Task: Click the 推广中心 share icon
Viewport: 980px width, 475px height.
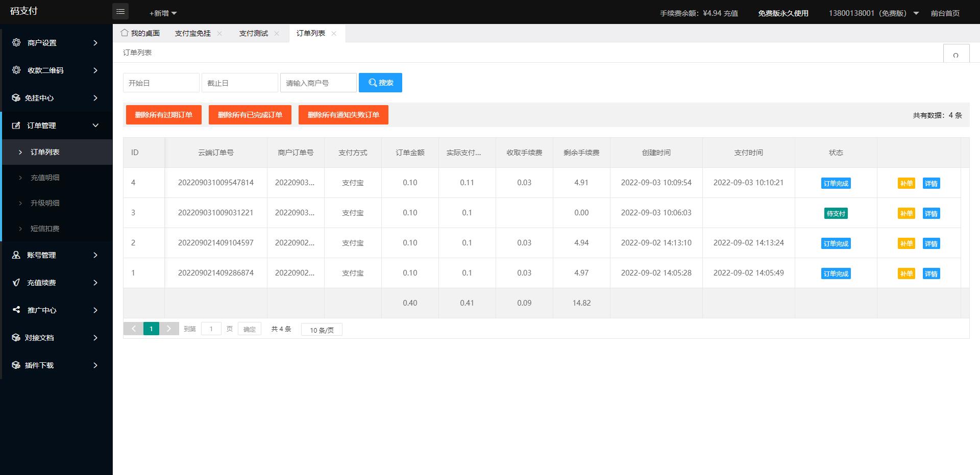Action: (16, 310)
